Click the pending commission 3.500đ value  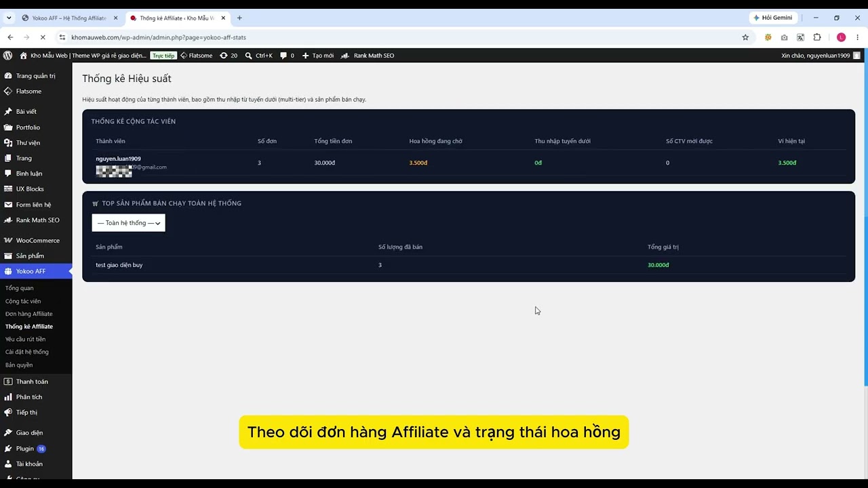[418, 163]
